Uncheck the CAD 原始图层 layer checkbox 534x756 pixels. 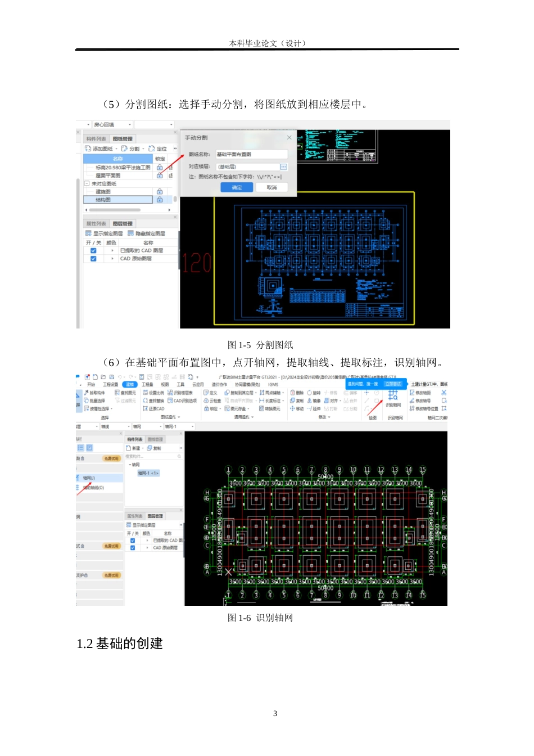click(93, 258)
